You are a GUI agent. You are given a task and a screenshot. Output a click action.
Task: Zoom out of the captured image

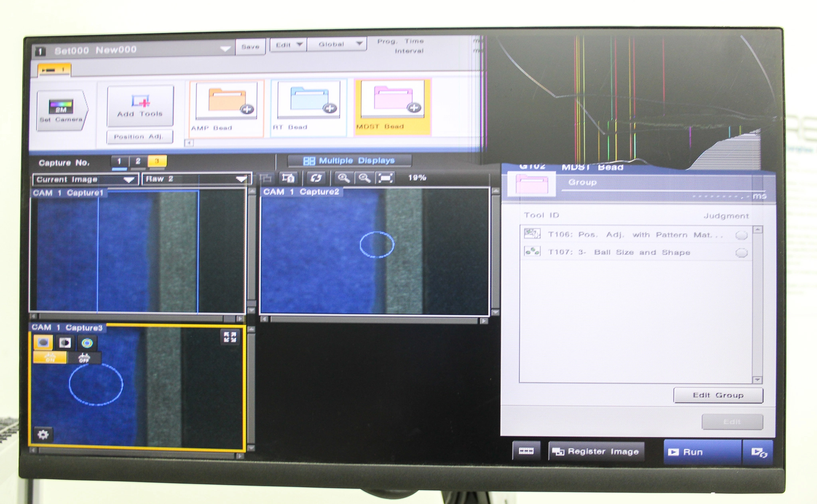coord(365,178)
